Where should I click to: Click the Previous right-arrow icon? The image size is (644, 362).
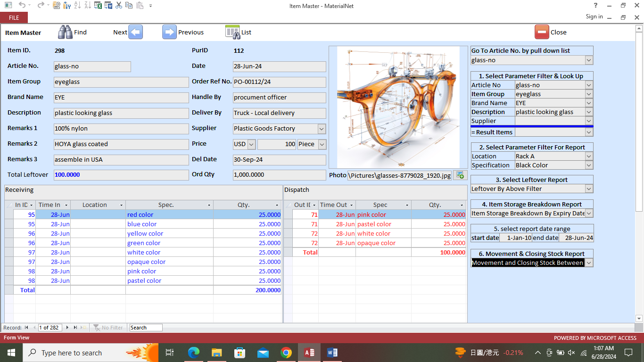click(x=169, y=32)
